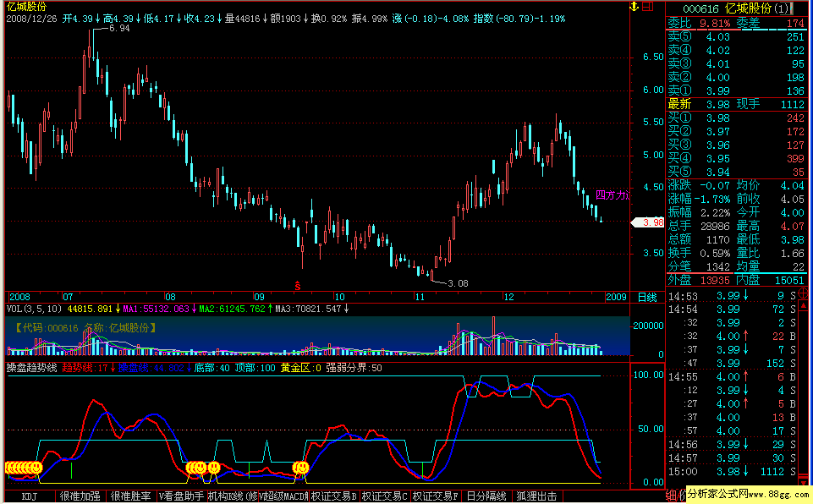Open the KDJ indicator tab
This screenshot has width=813, height=504.
(x=30, y=496)
